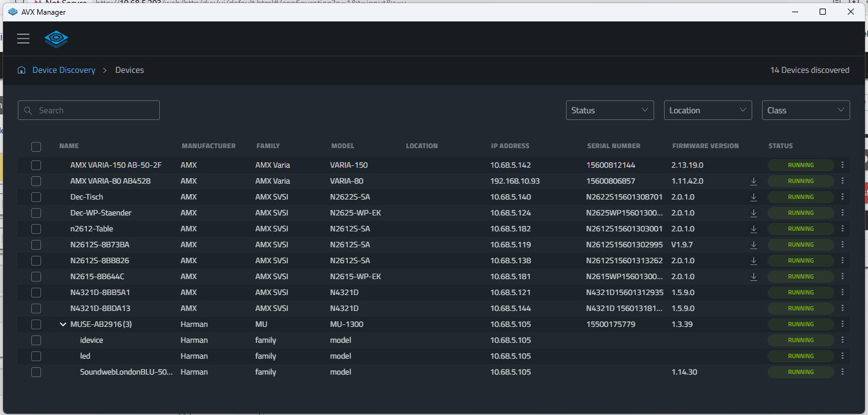
Task: Sort by the FIRMWARE VERSION column header
Action: click(x=706, y=146)
